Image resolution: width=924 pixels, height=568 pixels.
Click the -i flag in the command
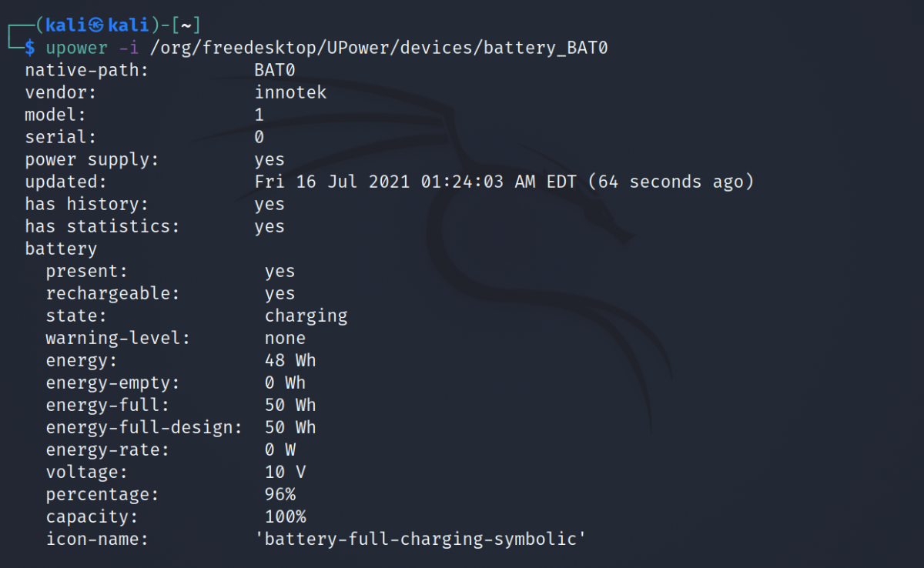(129, 48)
